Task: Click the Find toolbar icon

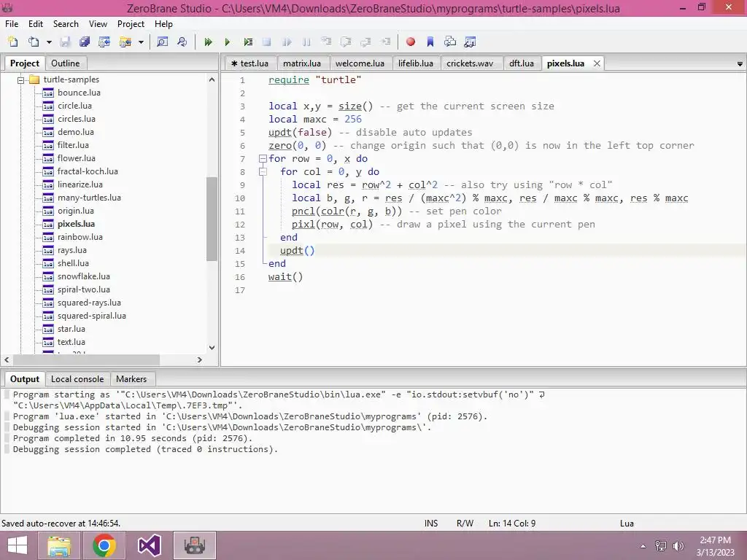Action: click(x=162, y=42)
